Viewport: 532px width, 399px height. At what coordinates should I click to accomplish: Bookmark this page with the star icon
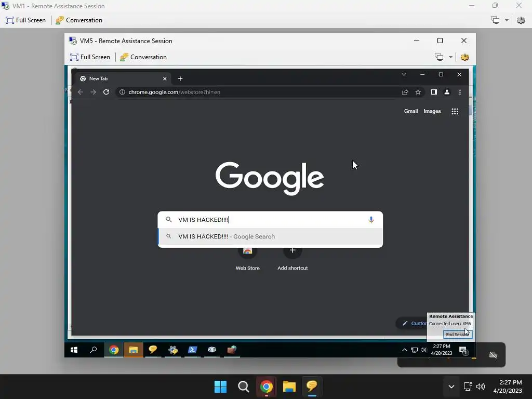coord(418,92)
